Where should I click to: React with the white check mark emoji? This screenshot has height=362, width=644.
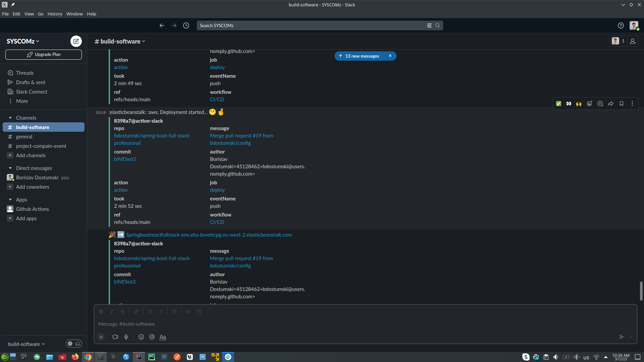coord(558,104)
